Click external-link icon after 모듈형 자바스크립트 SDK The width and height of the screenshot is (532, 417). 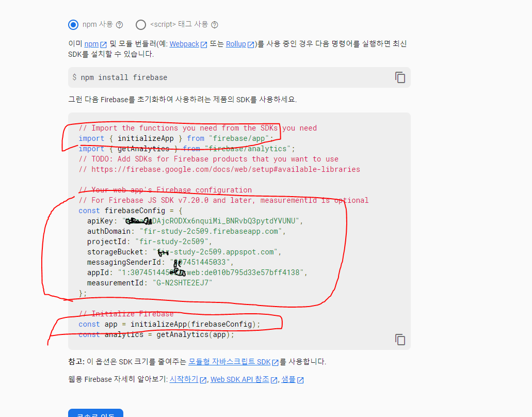pos(276,362)
